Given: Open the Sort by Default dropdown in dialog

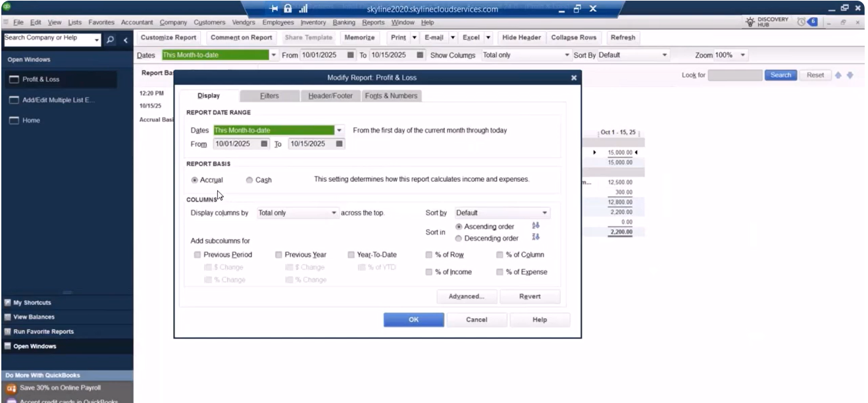Looking at the screenshot, I should [544, 213].
